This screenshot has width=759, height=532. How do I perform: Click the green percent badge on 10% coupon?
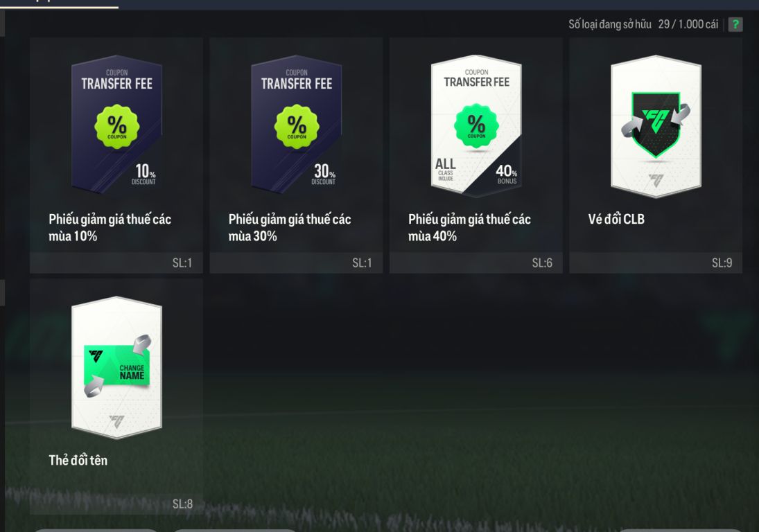pos(116,127)
